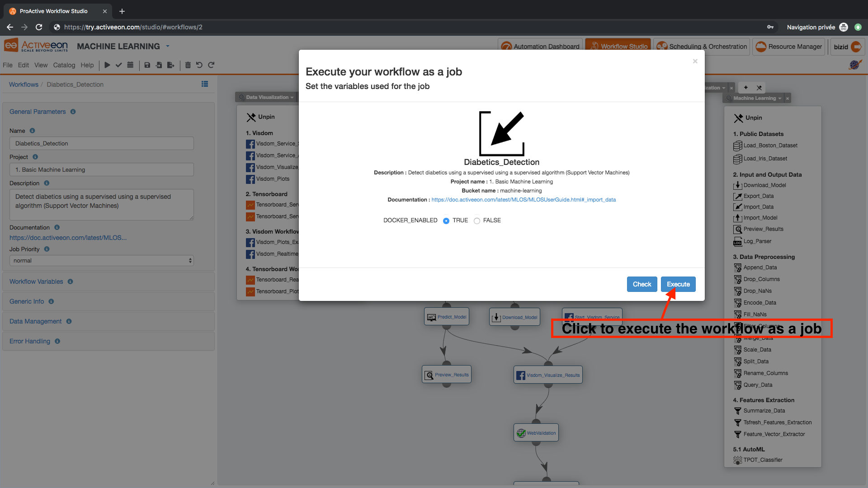Viewport: 868px width, 488px height.
Task: Click the Diabetics_Detection workflow name input
Action: pos(101,143)
